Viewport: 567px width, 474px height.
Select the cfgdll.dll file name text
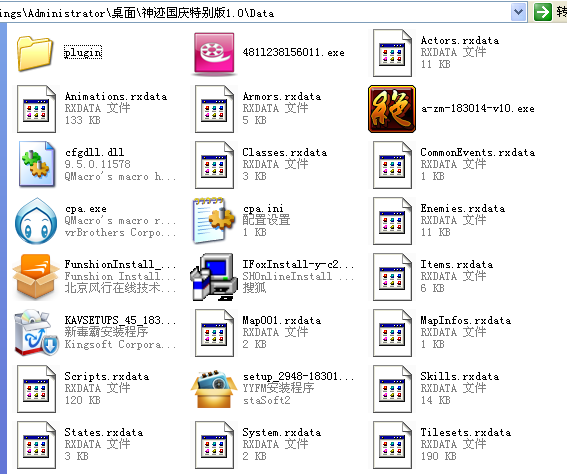[x=94, y=152]
